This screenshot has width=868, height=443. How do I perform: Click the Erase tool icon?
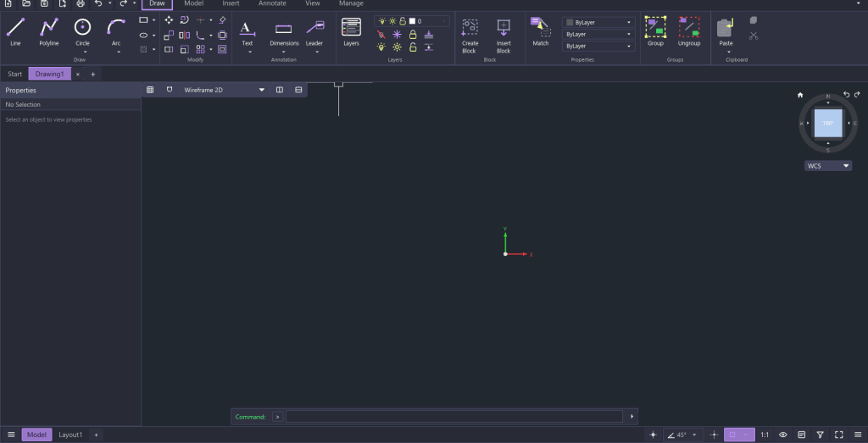click(x=222, y=20)
